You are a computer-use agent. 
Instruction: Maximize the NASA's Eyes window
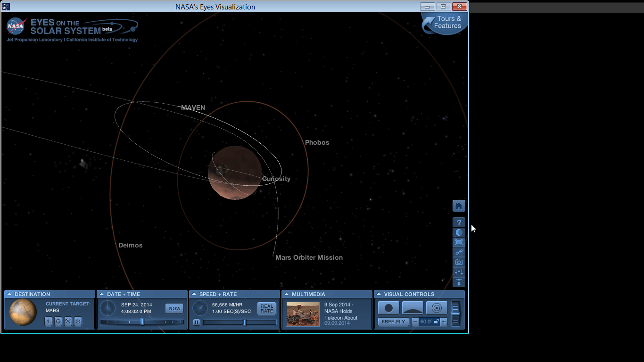tap(443, 7)
